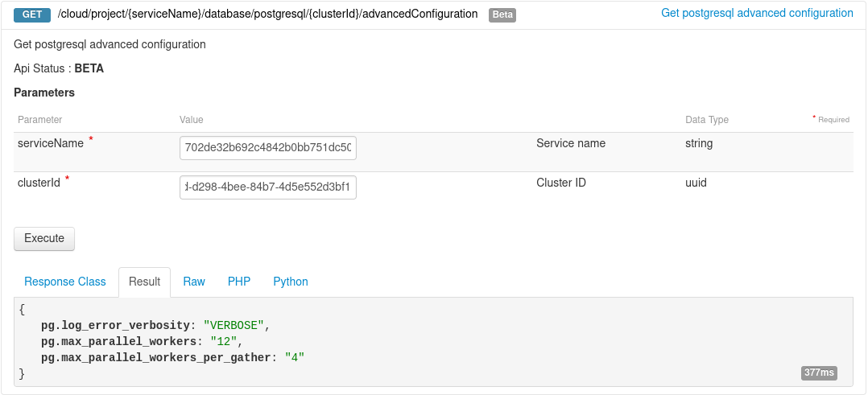
Task: Show the PHP code tab
Action: point(239,282)
